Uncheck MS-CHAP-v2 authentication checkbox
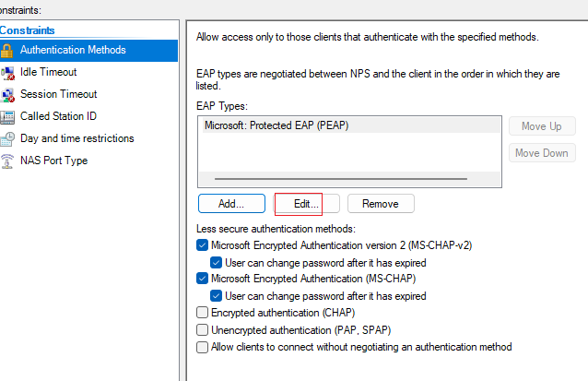The width and height of the screenshot is (588, 381). (202, 245)
